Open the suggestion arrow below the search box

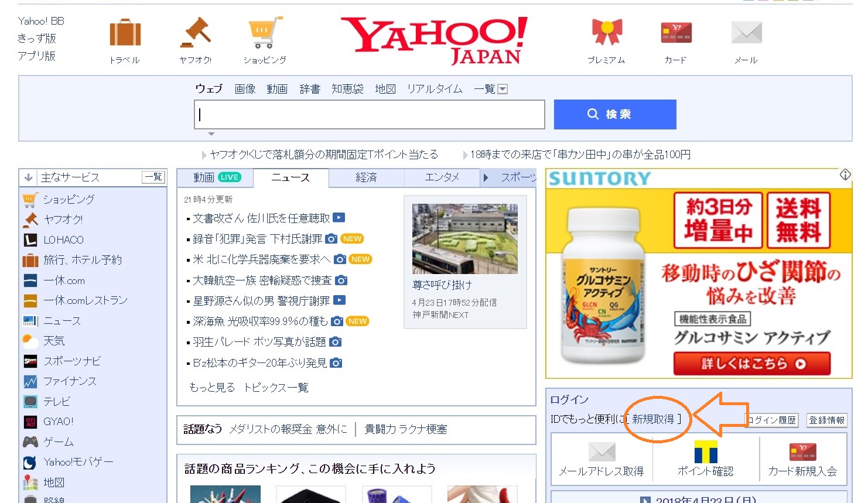(211, 134)
